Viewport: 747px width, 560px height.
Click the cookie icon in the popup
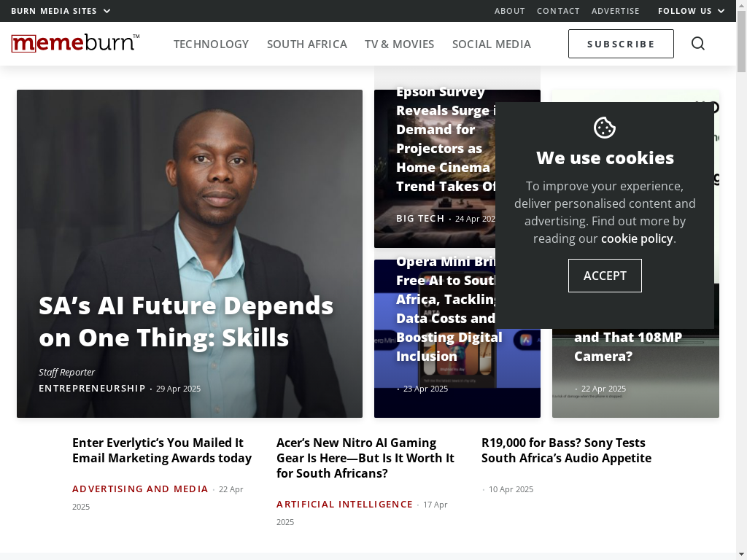point(605,128)
